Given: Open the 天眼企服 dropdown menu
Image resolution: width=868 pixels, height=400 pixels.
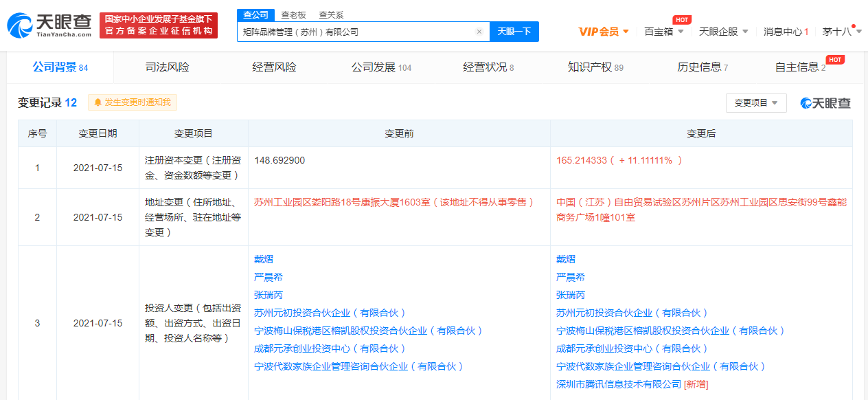Looking at the screenshot, I should pos(724,32).
